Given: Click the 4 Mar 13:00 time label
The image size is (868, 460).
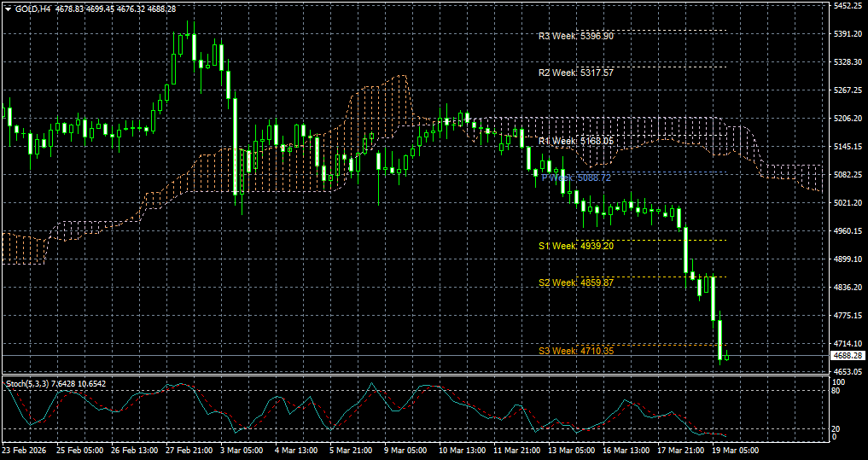Looking at the screenshot, I should click(297, 451).
